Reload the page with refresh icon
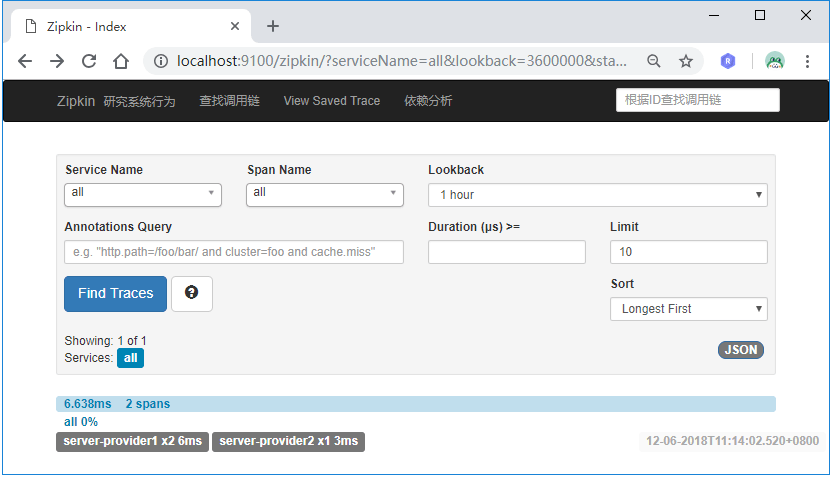The image size is (837, 482). [x=89, y=61]
